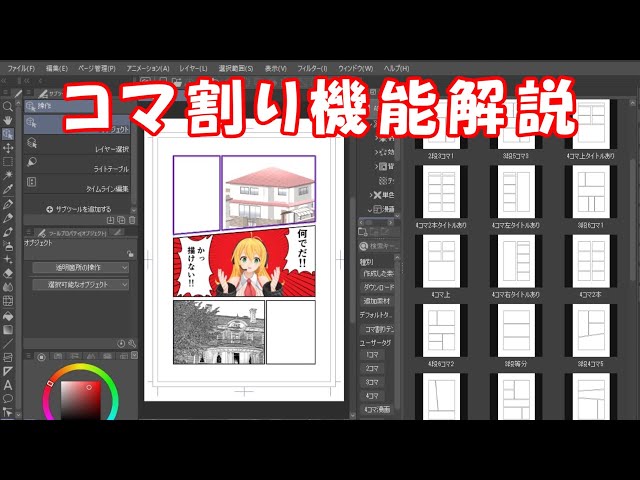
Task: Toggle the lock icon in Tool Property
Action: click(x=130, y=254)
